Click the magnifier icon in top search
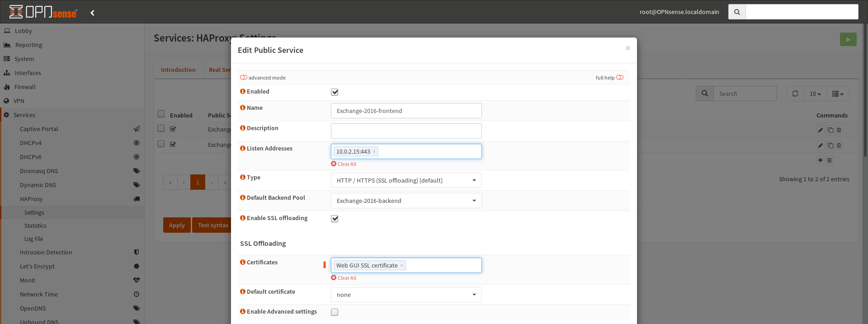This screenshot has width=868, height=324. (x=737, y=12)
